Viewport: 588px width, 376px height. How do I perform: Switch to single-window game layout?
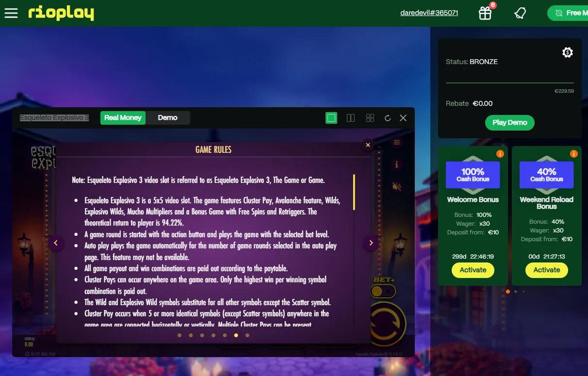tap(331, 118)
